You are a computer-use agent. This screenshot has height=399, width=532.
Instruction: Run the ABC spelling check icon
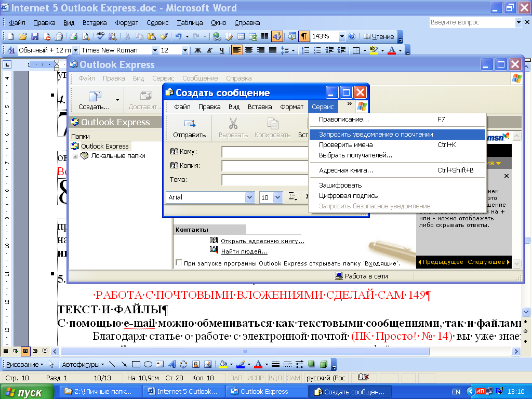tap(100, 36)
